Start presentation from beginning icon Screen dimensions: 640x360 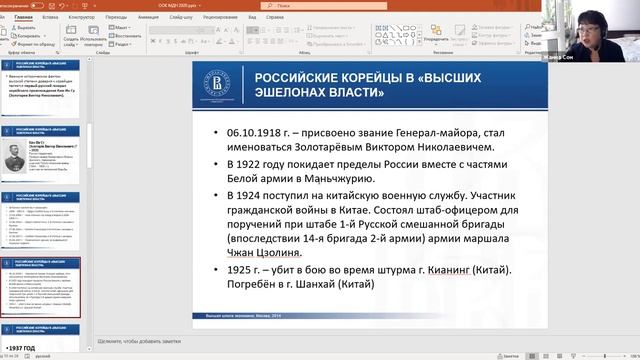[85, 6]
